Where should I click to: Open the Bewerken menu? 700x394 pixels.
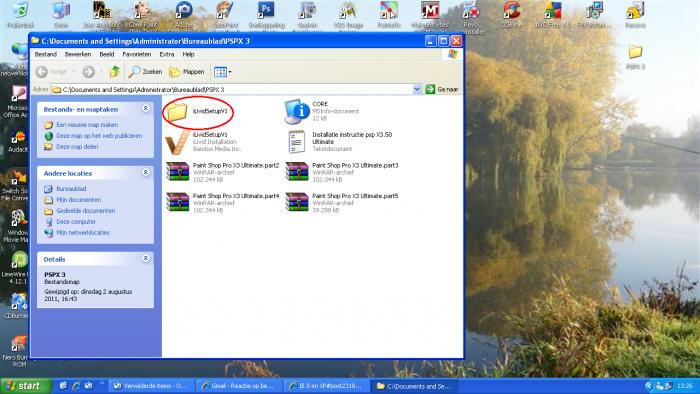pos(78,54)
